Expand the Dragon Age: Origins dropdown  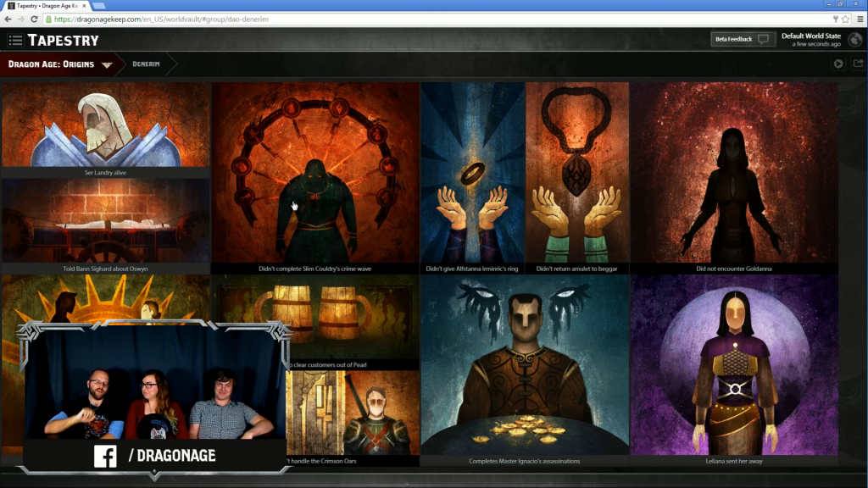[107, 64]
